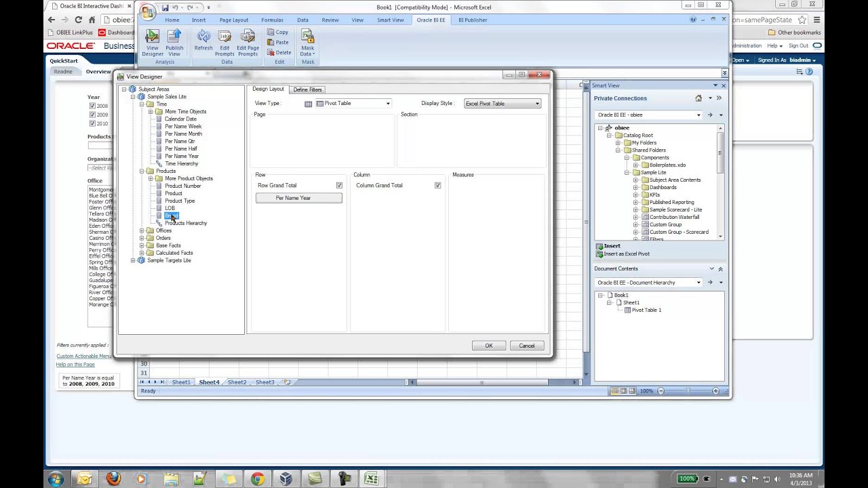Uncheck the 2009 year checkbox

coord(92,115)
